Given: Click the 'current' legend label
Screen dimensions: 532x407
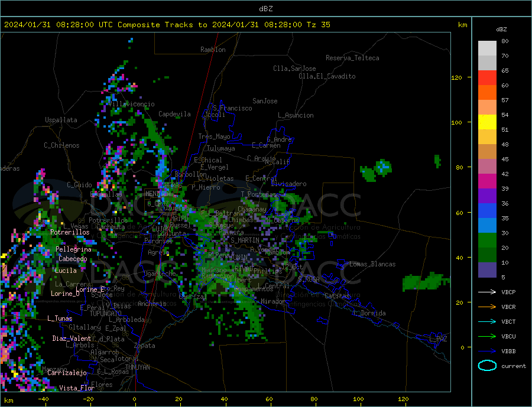Looking at the screenshot, I should [514, 366].
